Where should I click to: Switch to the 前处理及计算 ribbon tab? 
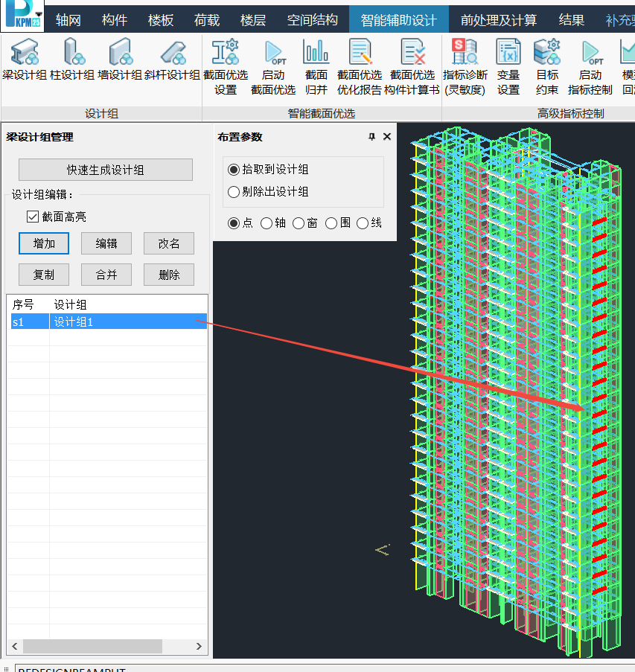498,20
